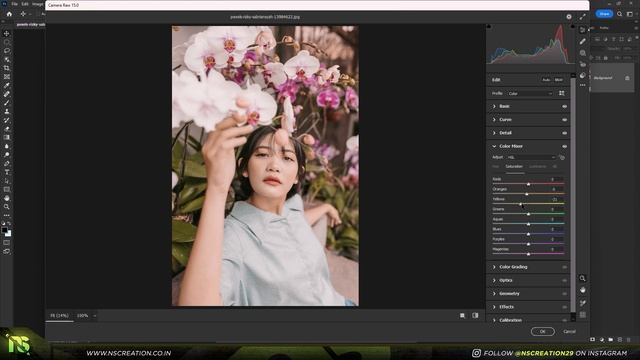
Task: Select the Type tool
Action: click(7, 172)
